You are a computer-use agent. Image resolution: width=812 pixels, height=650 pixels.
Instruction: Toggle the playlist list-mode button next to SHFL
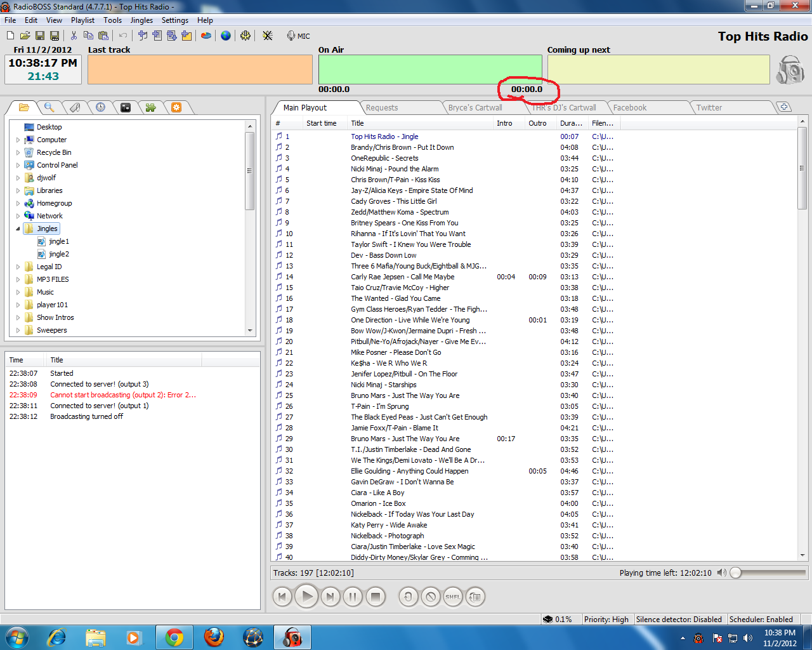pos(475,597)
